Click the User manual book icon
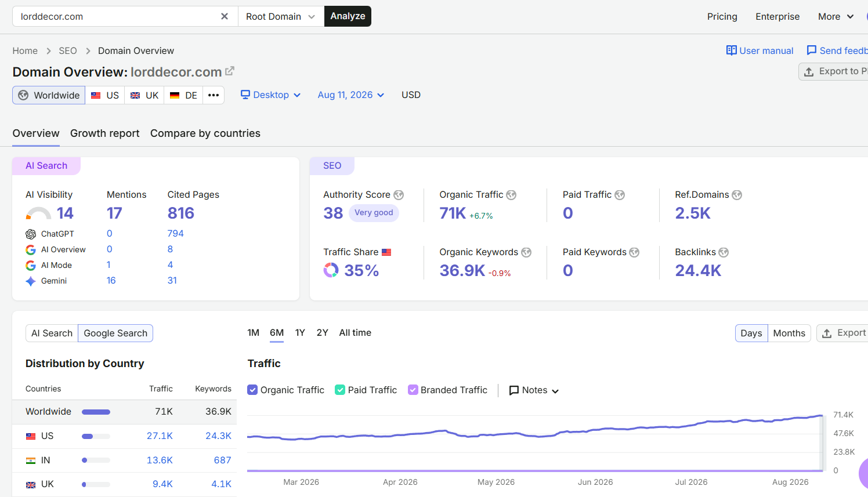This screenshot has height=497, width=868. [731, 50]
